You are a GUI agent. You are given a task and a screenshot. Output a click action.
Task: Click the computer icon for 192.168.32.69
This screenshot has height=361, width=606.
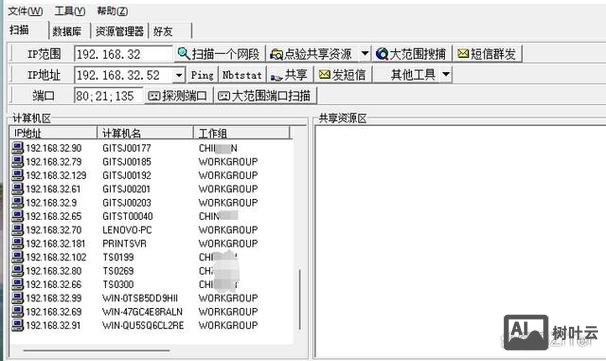(x=17, y=312)
